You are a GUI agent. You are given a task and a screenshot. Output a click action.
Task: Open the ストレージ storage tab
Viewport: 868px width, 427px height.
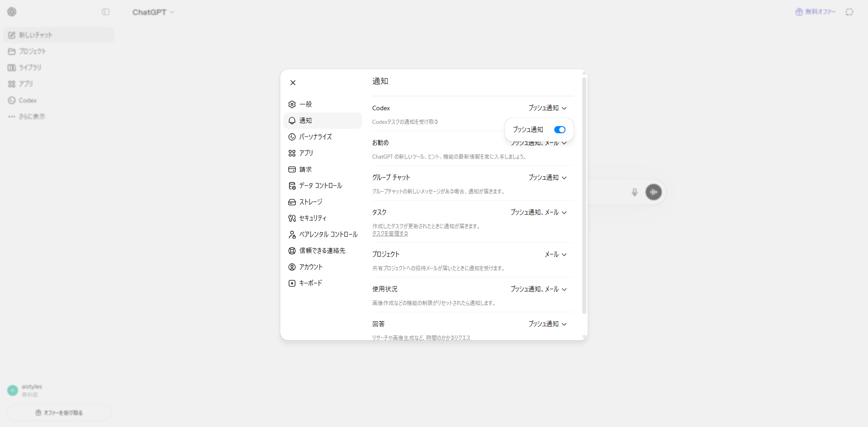[x=322, y=202]
